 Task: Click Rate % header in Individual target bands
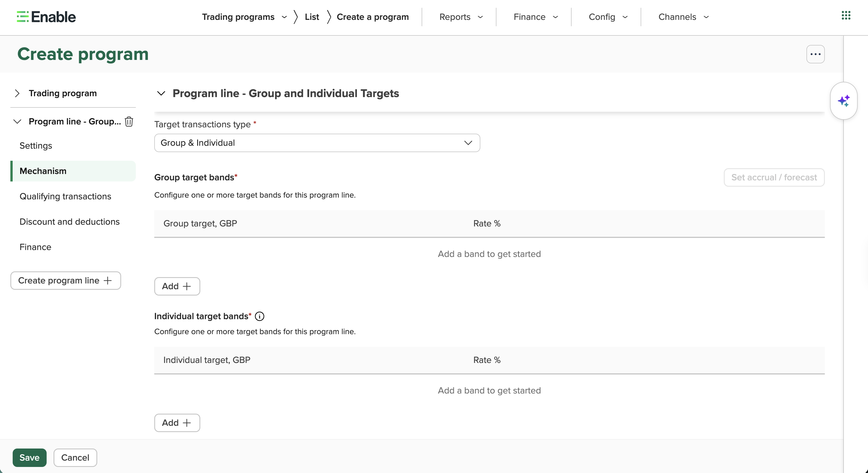[x=487, y=360]
